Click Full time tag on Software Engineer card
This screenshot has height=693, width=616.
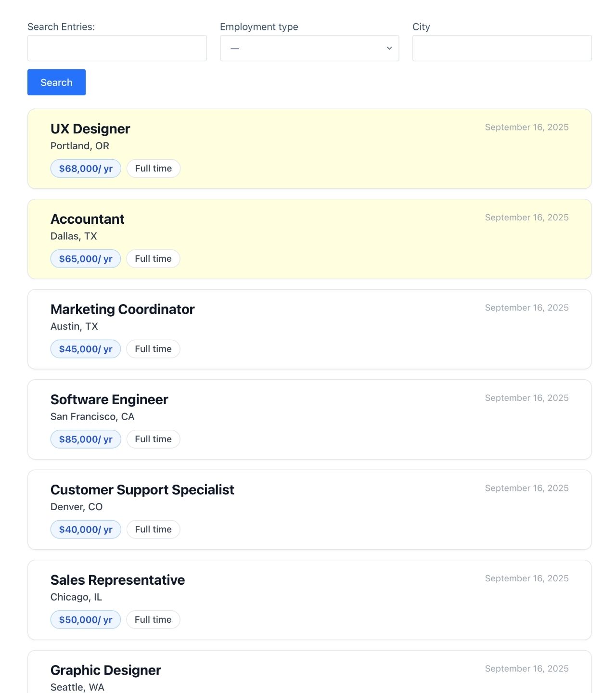click(x=154, y=439)
